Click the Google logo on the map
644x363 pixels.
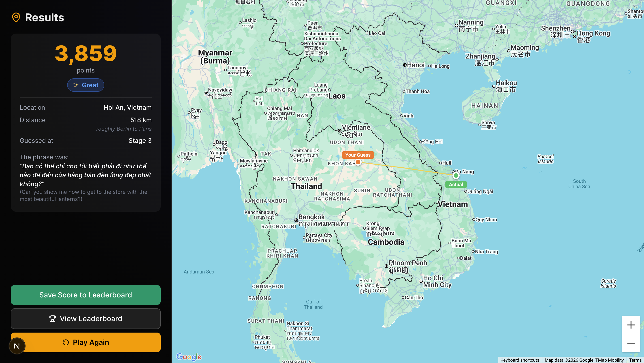189,357
